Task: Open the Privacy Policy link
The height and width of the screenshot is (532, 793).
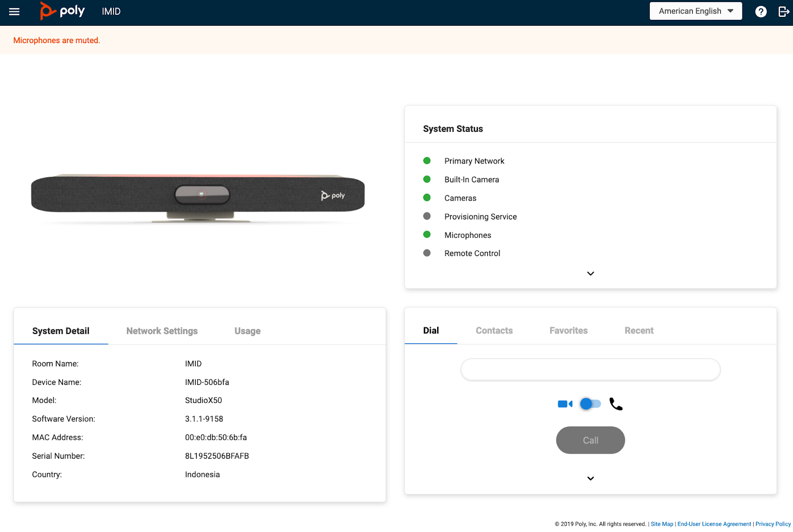Action: pos(773,524)
